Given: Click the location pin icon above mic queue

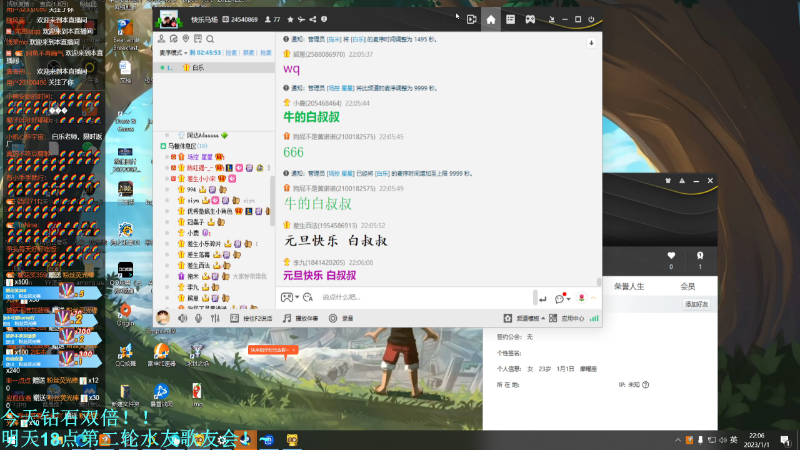Looking at the screenshot, I should 186,39.
